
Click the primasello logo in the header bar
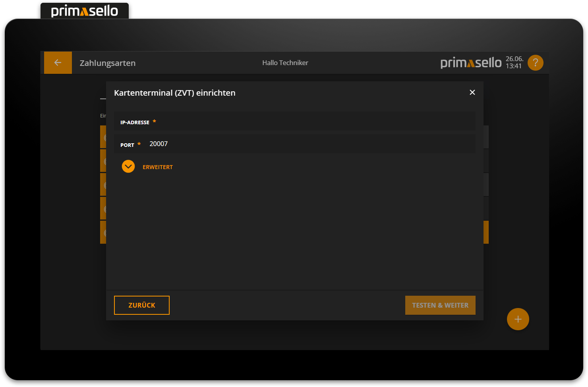470,62
